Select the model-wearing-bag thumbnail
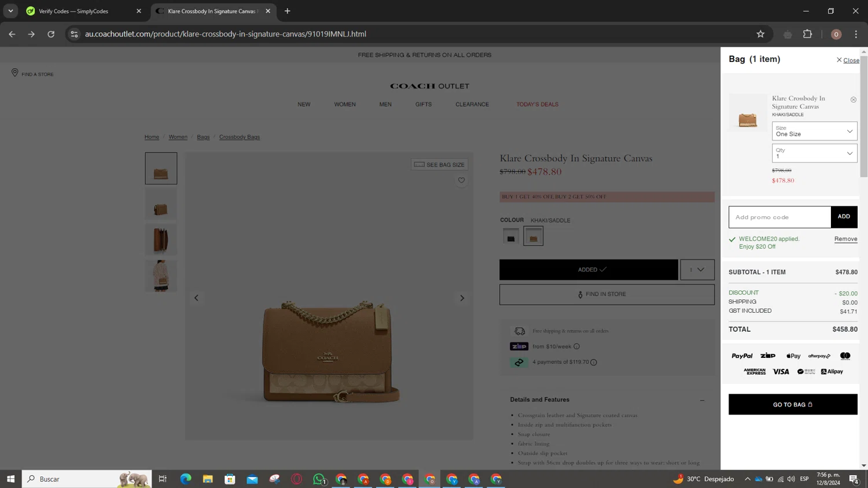This screenshot has height=488, width=868. 161,276
